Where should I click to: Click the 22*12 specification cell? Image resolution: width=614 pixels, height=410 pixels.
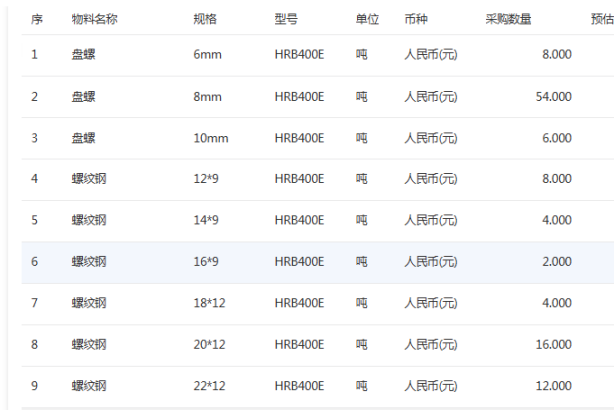(x=209, y=386)
